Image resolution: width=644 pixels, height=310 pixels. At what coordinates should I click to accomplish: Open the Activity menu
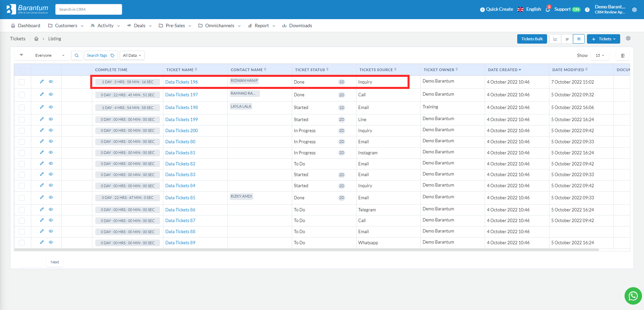pyautogui.click(x=105, y=25)
